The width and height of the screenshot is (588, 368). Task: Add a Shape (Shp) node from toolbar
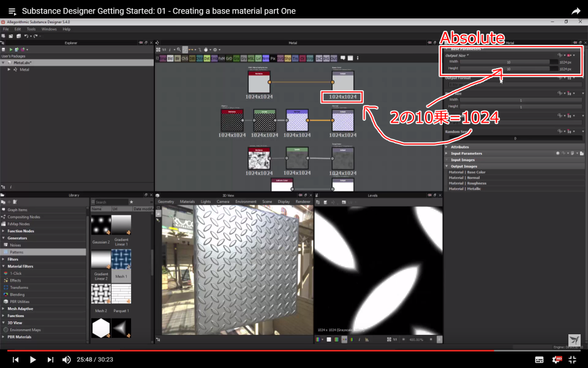(x=288, y=58)
